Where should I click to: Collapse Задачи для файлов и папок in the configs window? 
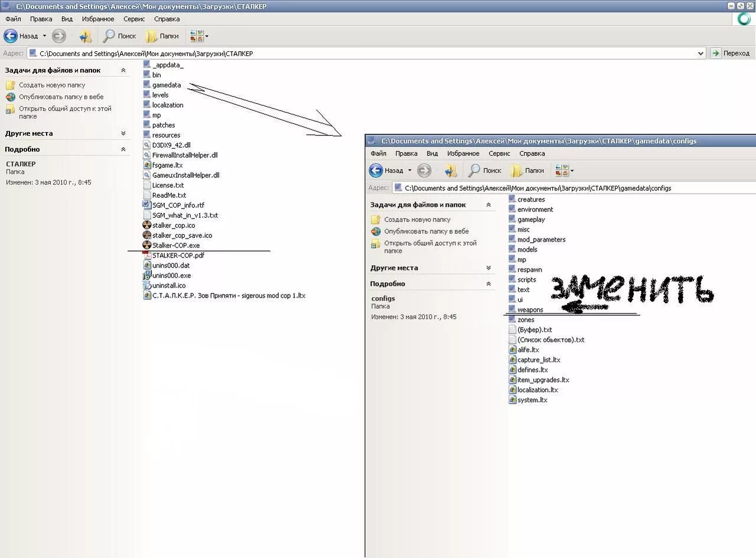click(488, 205)
